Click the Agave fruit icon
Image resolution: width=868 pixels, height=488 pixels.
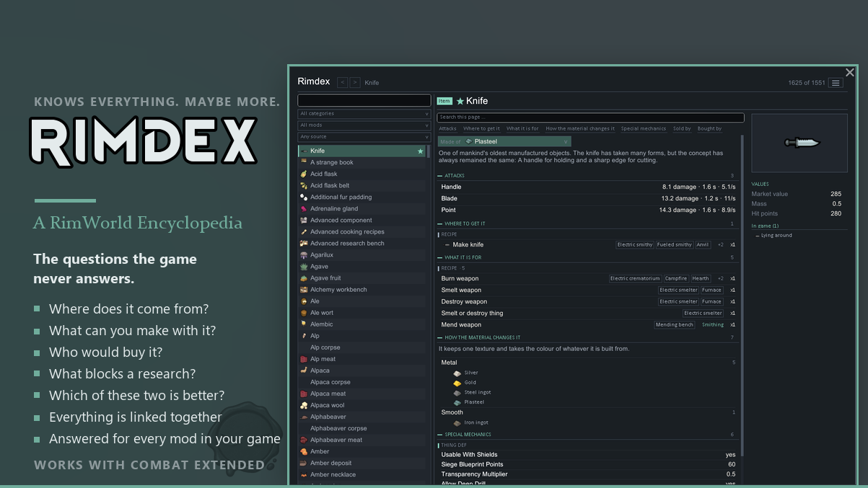pyautogui.click(x=304, y=278)
